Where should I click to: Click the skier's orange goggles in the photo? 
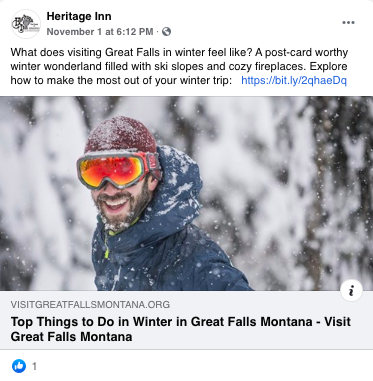tap(117, 169)
